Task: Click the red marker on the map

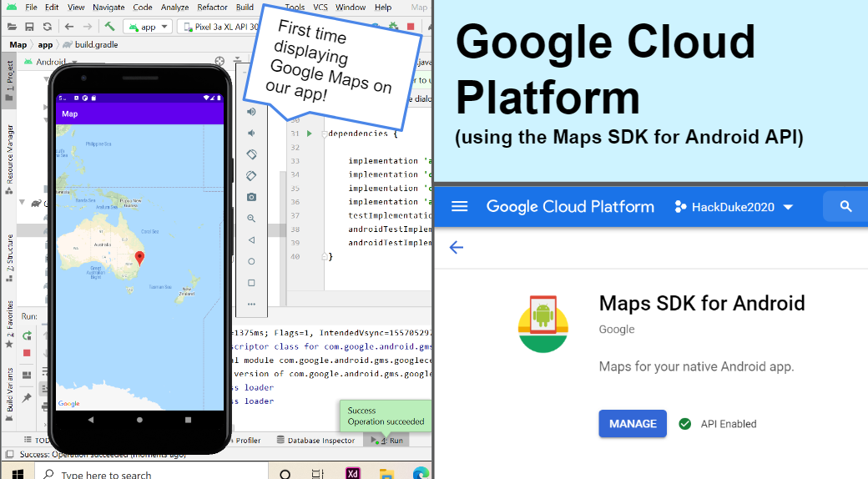Action: click(139, 258)
